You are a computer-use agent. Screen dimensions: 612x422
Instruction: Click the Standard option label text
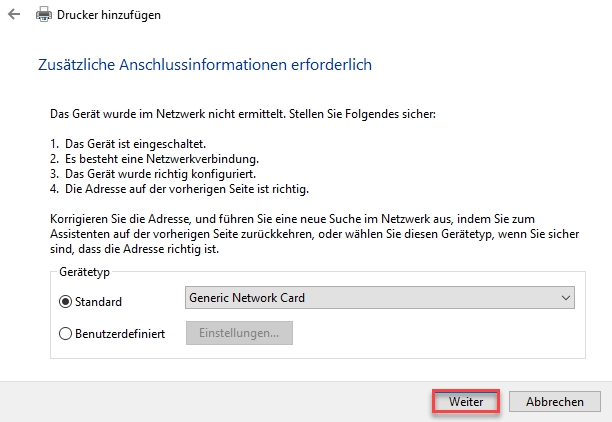(x=100, y=301)
